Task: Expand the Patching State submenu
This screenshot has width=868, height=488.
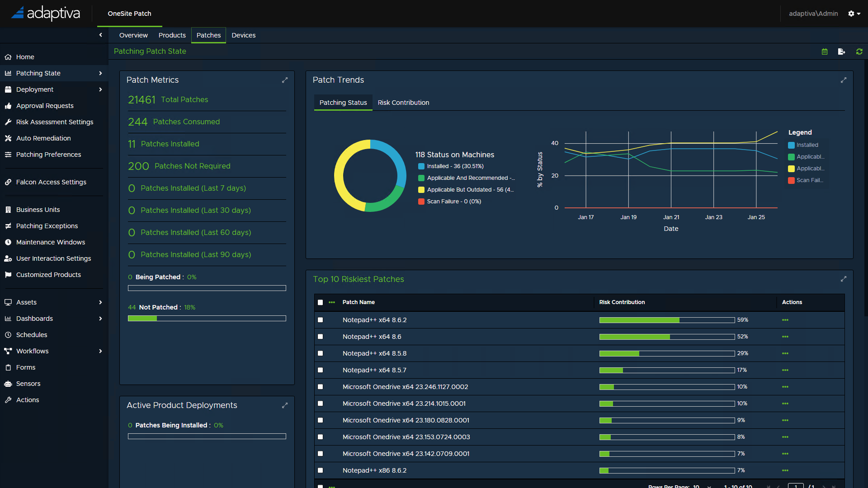Action: (100, 73)
